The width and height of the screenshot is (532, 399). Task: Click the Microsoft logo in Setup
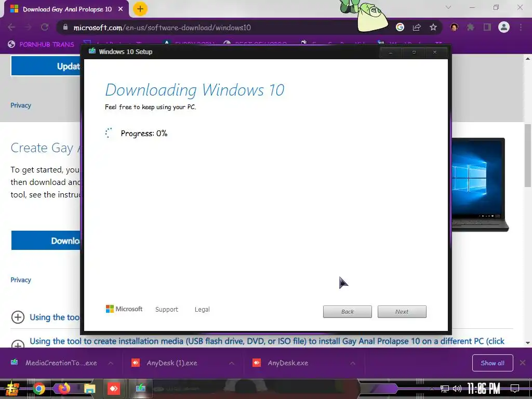point(124,309)
